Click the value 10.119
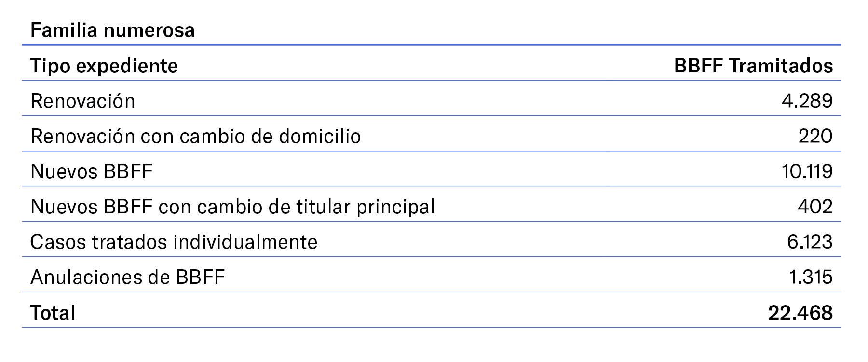The width and height of the screenshot is (868, 362). [807, 171]
